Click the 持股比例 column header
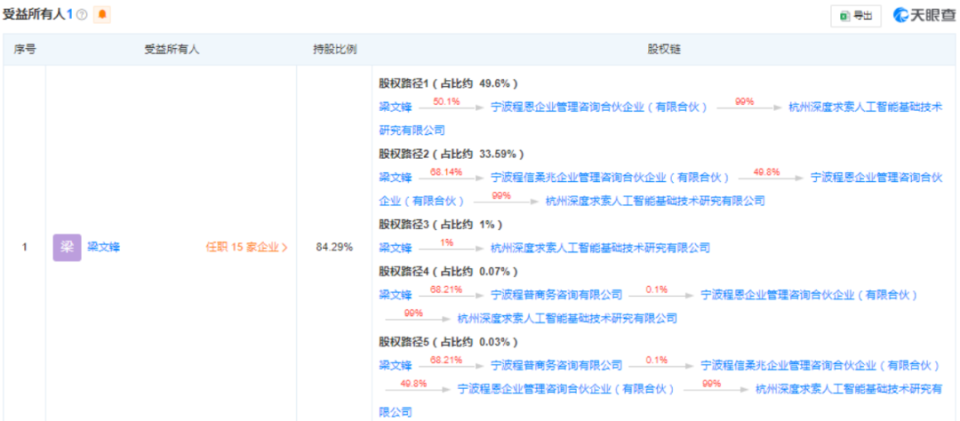This screenshot has height=421, width=960. [x=334, y=50]
